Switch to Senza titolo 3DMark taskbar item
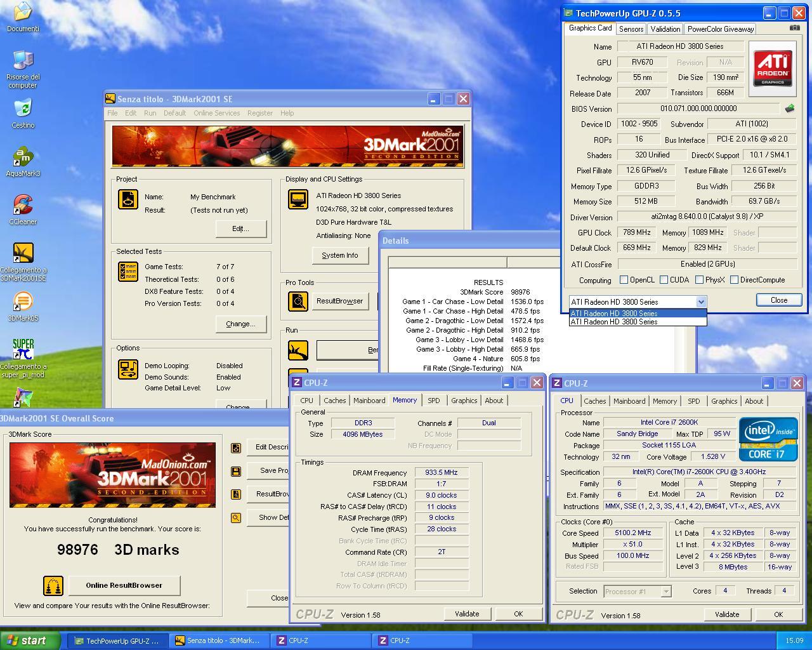The height and width of the screenshot is (650, 812). coord(219,640)
